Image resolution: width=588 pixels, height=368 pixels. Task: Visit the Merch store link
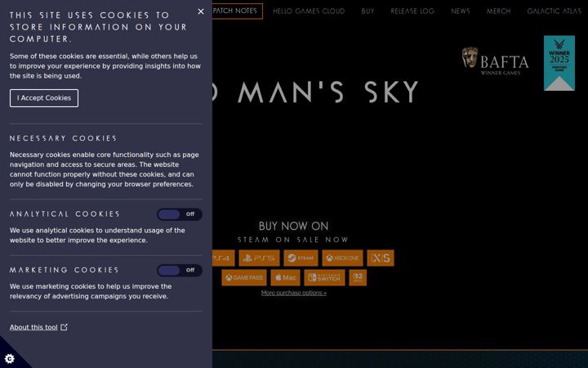[x=498, y=11]
